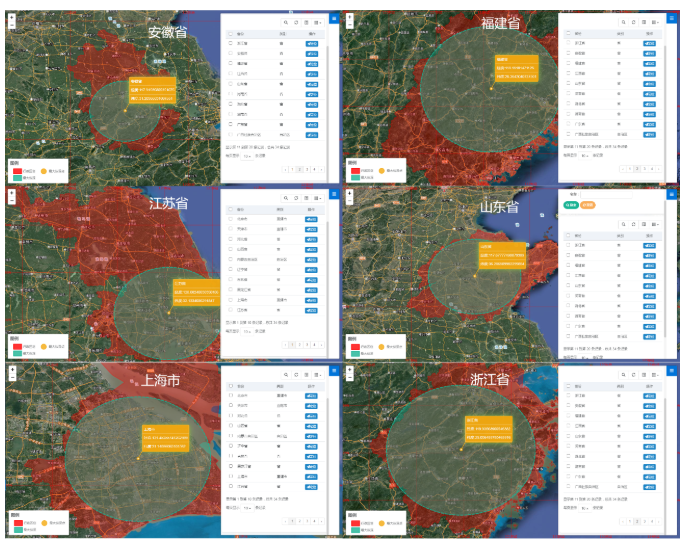This screenshot has width=686, height=541.
Task: Click orange legend dot on 浙江省 map
Action: pos(382,523)
